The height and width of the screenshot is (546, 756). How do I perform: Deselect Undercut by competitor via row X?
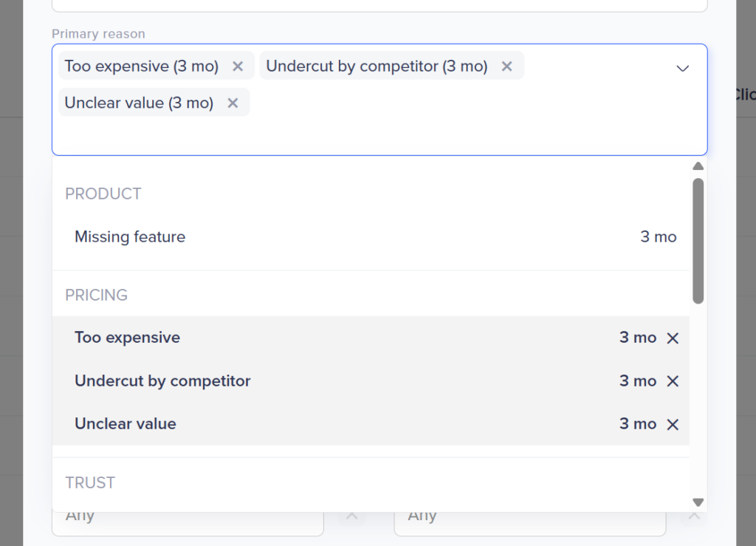[673, 381]
